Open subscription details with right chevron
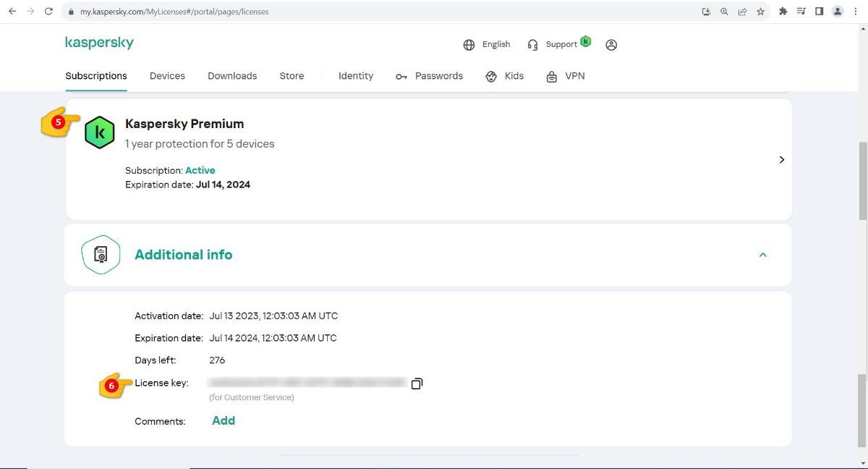This screenshot has height=469, width=868. (782, 159)
